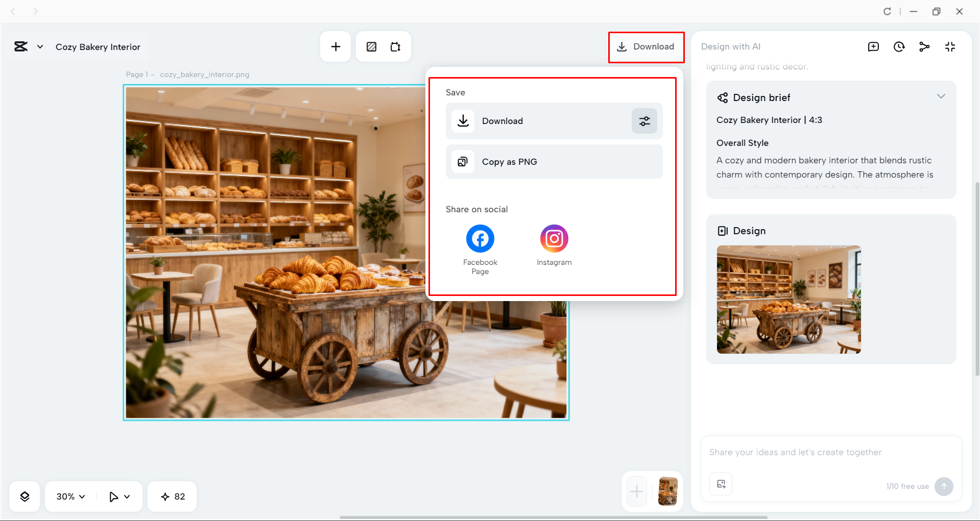980x521 pixels.
Task: Collapse the Design brief section
Action: pyautogui.click(x=941, y=96)
